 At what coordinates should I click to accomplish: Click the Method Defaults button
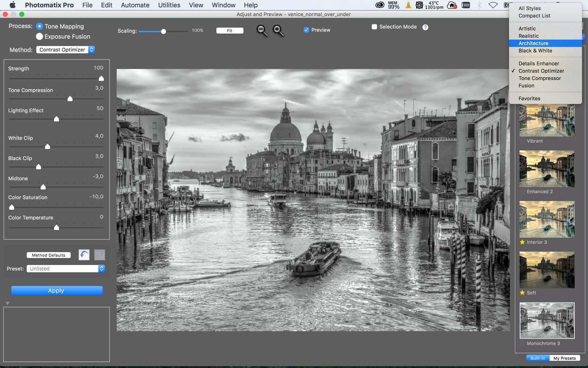49,255
